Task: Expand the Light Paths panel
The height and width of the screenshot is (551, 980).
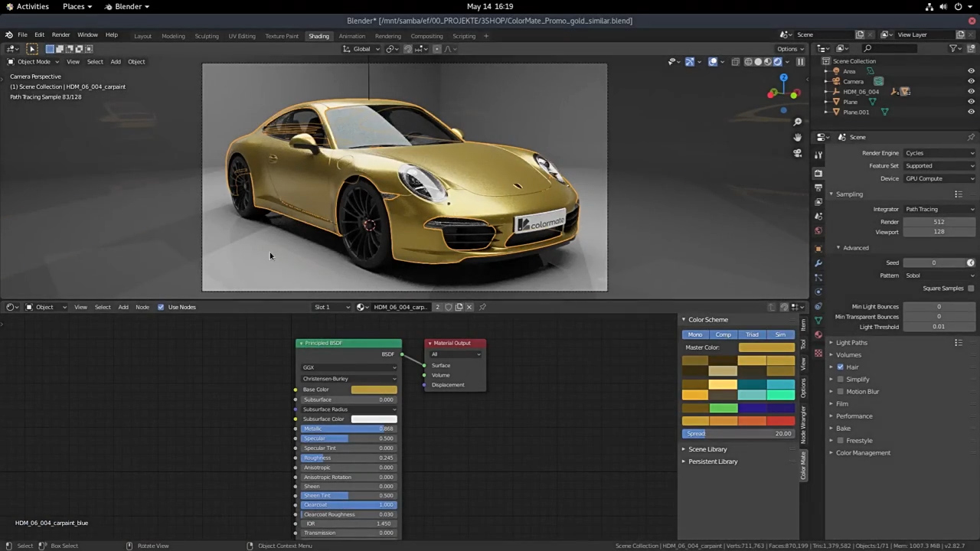Action: (851, 343)
